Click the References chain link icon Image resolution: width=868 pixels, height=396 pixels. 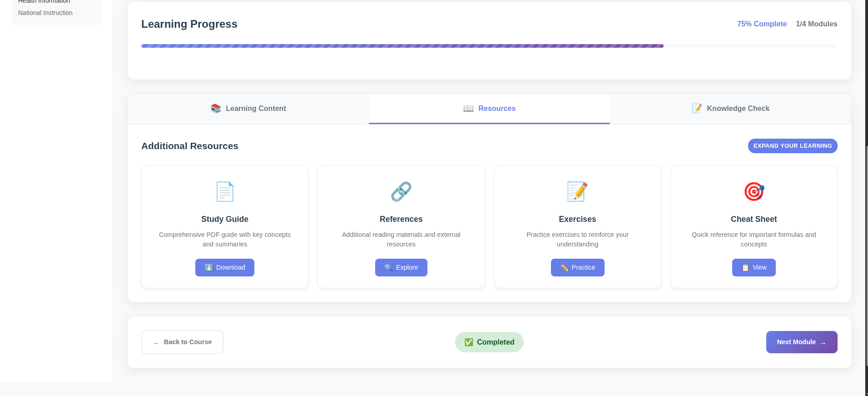[401, 191]
